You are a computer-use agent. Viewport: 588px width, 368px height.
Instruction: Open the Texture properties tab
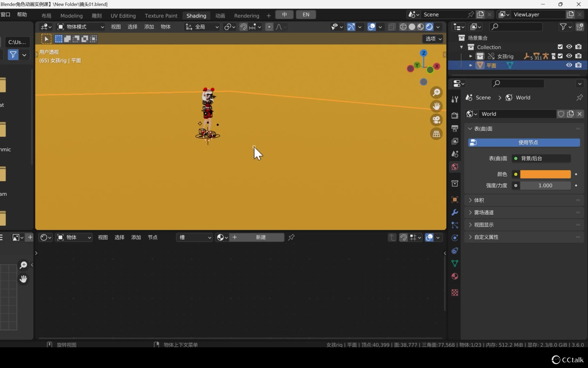455,293
